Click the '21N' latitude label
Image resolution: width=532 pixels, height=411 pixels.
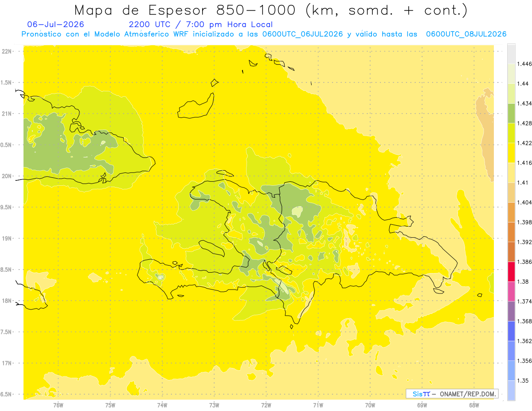7,114
